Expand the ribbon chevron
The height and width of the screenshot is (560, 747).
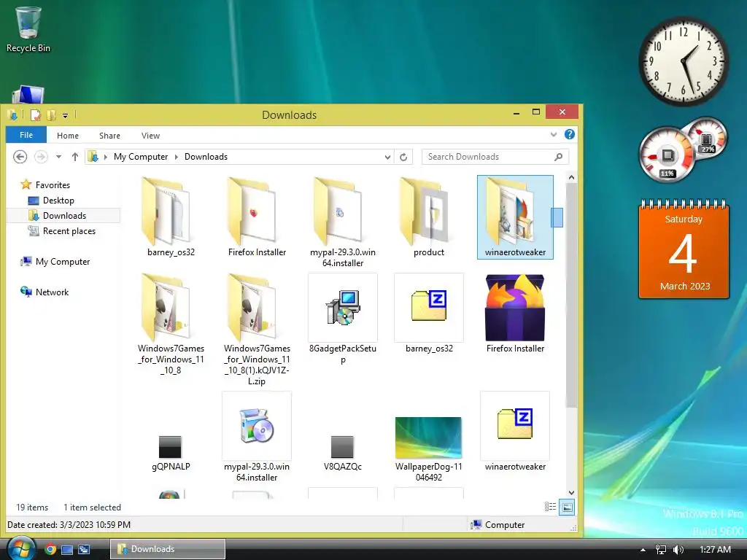click(554, 134)
